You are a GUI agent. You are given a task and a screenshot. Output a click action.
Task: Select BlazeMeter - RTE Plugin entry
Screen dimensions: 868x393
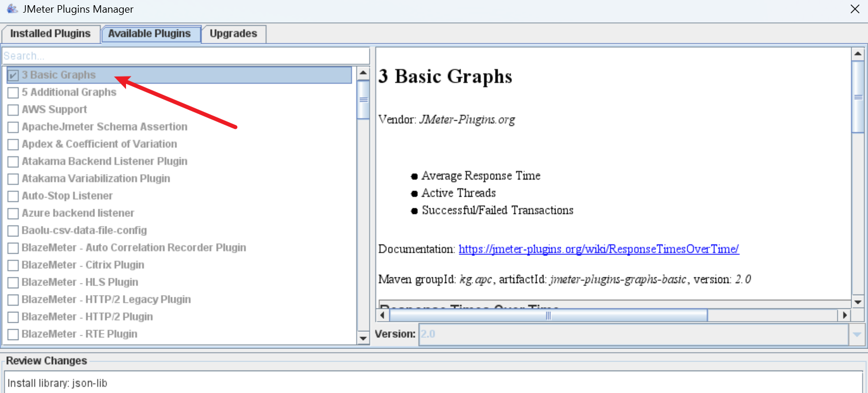coord(179,334)
